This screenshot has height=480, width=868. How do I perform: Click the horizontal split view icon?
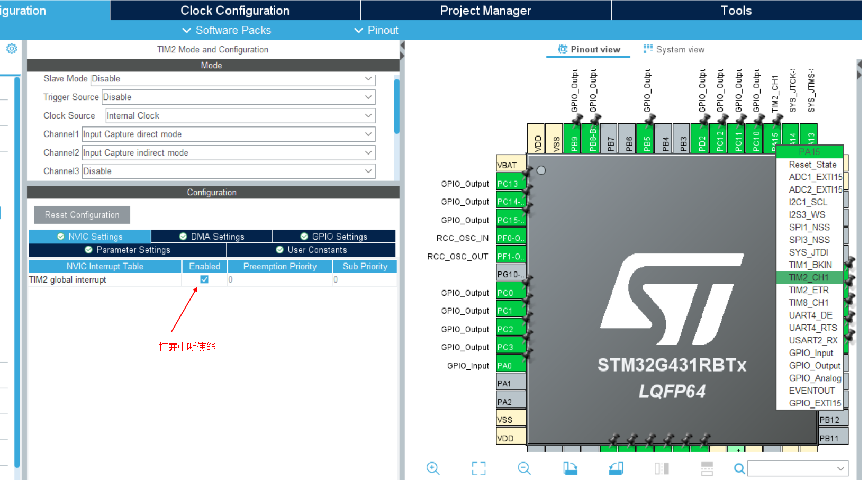click(x=707, y=468)
